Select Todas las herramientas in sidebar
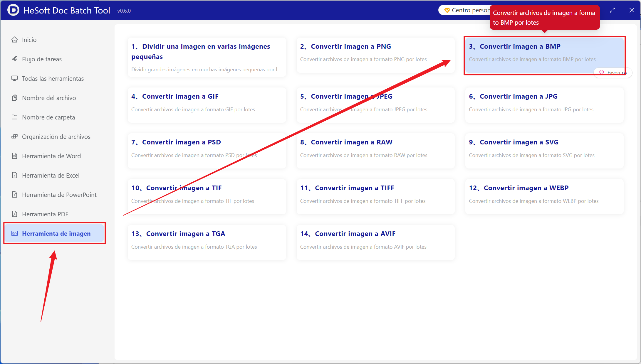This screenshot has height=364, width=641. (x=54, y=78)
